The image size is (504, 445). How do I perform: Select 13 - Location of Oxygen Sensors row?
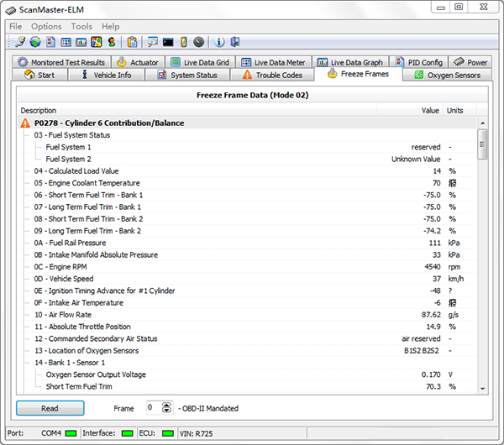click(247, 350)
